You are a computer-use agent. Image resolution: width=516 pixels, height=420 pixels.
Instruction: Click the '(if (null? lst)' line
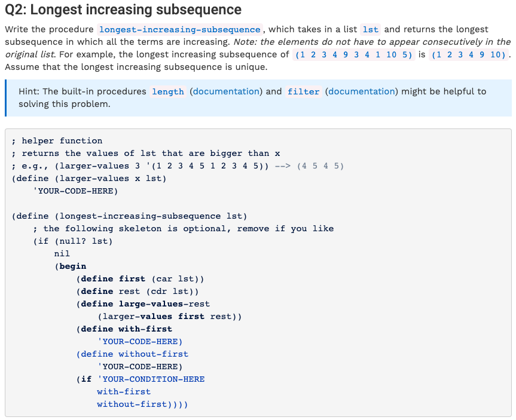click(x=73, y=241)
